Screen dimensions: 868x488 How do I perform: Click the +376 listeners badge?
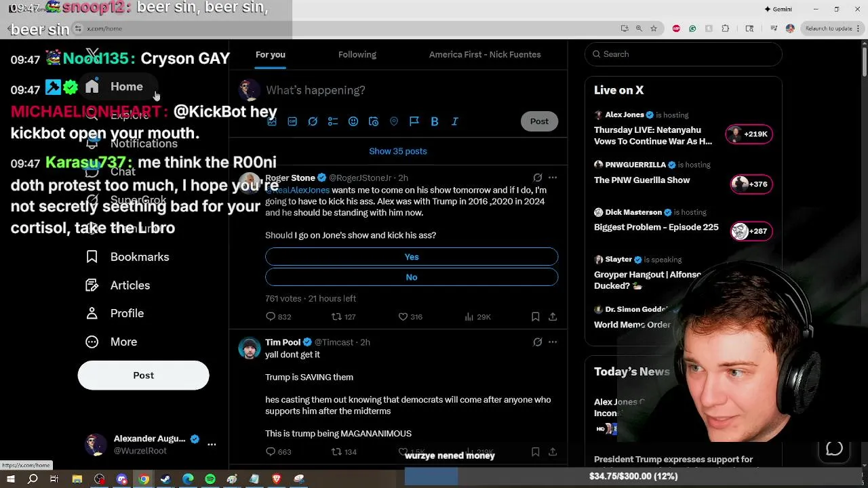pos(751,184)
